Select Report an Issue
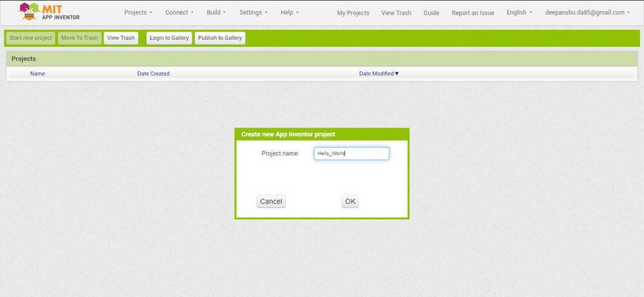Screen dimensions: 644x297 [473, 13]
